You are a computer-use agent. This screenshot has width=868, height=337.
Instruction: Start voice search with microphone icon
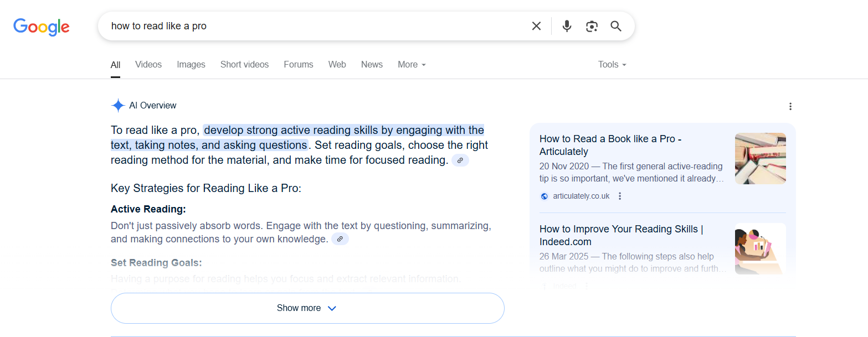pyautogui.click(x=567, y=26)
